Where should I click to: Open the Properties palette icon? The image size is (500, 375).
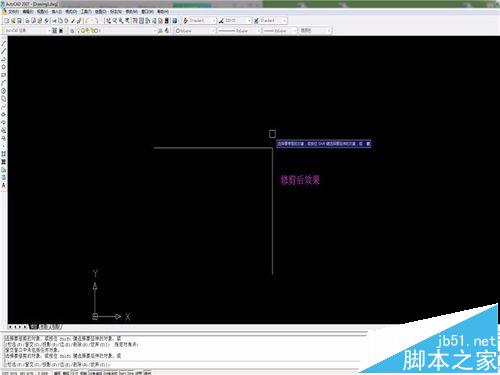135,21
